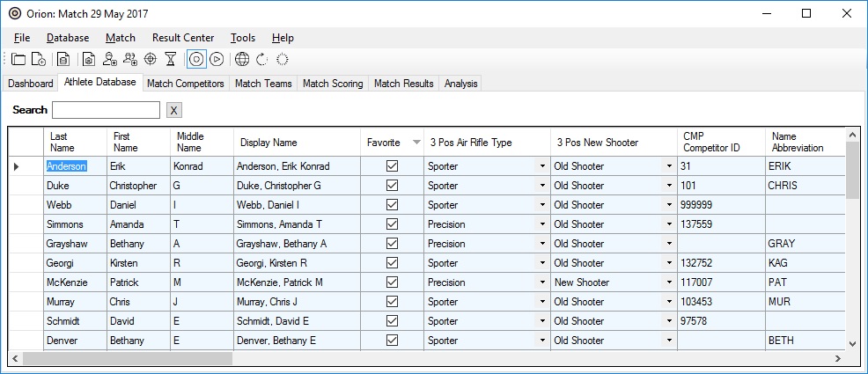This screenshot has width=868, height=374.
Task: Toggle Favorite checkbox for Webb, Daniel I
Action: [x=392, y=205]
